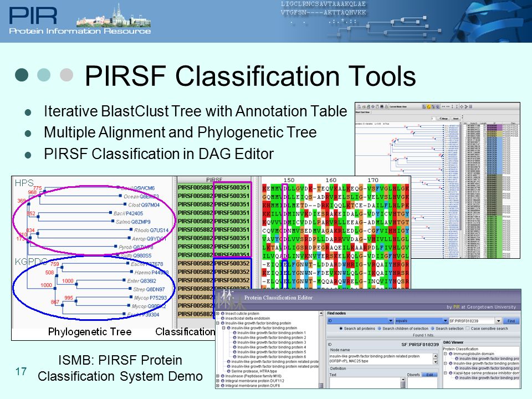
Task: Collapse Immunoglobulin domain in DAG Viewer
Action: [x=446, y=354]
